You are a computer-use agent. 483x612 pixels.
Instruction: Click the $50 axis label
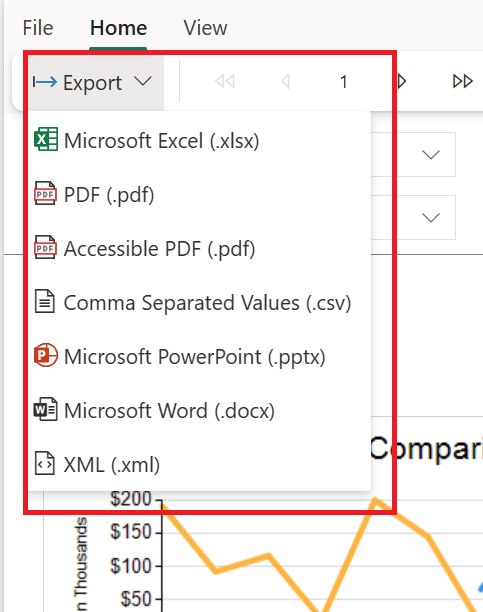(x=135, y=599)
